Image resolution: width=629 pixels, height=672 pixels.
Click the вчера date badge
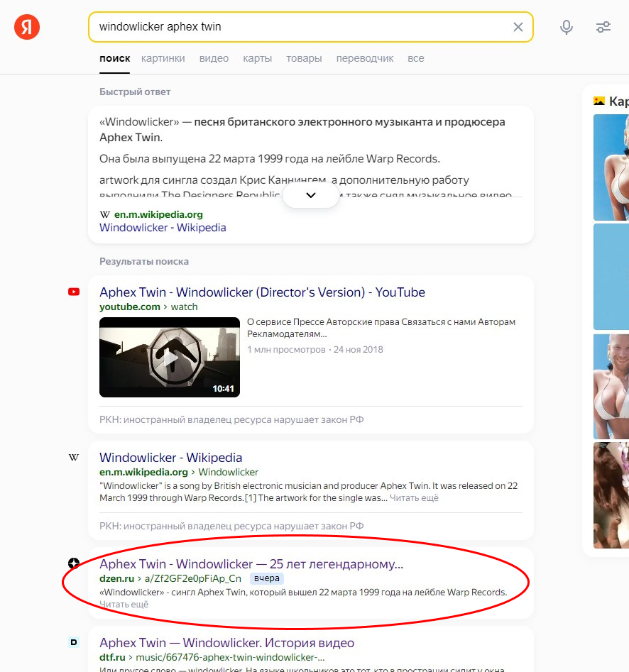point(266,578)
